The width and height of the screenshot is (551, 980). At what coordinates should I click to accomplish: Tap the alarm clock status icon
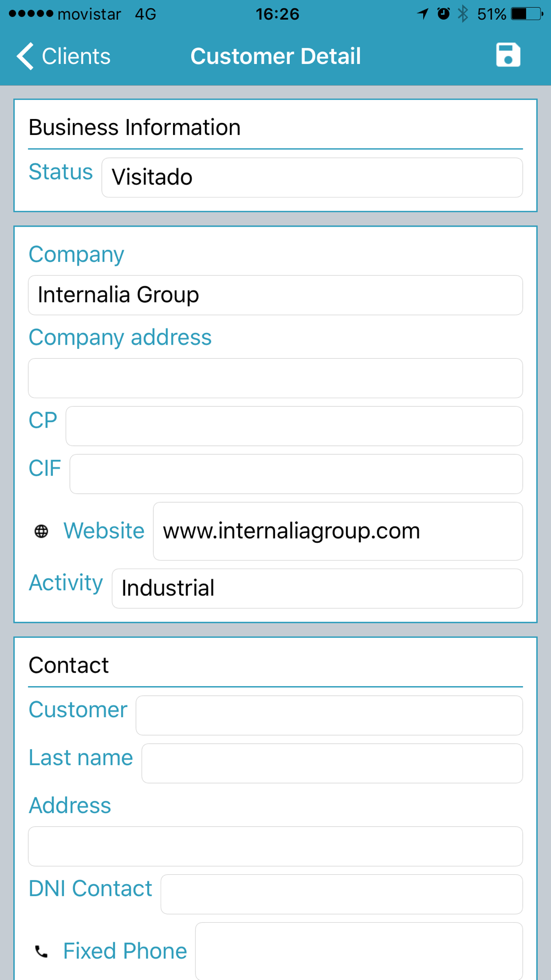click(444, 14)
